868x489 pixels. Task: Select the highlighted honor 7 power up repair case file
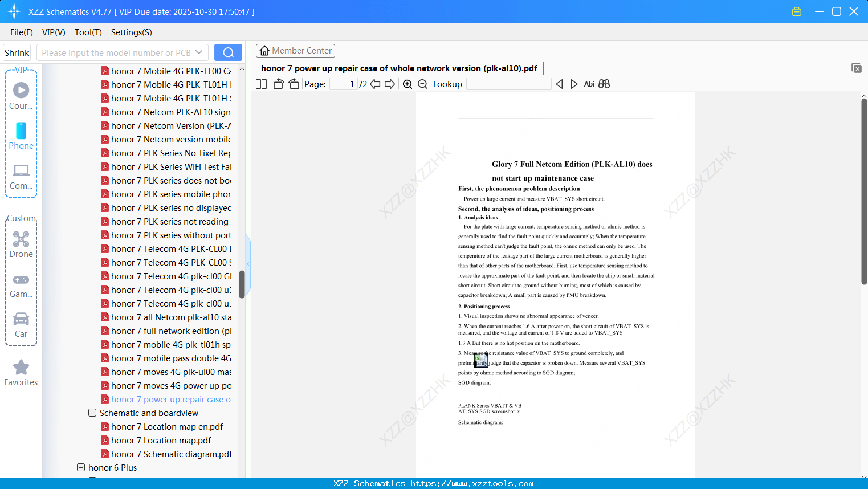point(166,399)
